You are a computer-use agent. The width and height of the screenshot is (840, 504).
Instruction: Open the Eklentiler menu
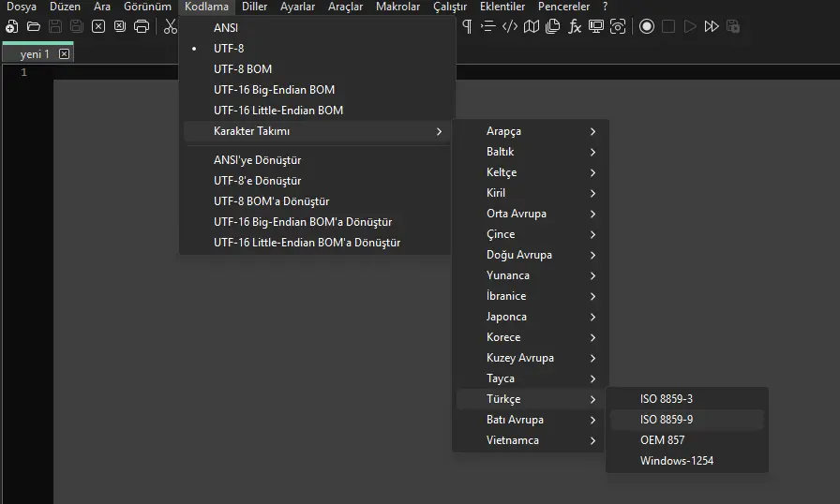(x=502, y=7)
